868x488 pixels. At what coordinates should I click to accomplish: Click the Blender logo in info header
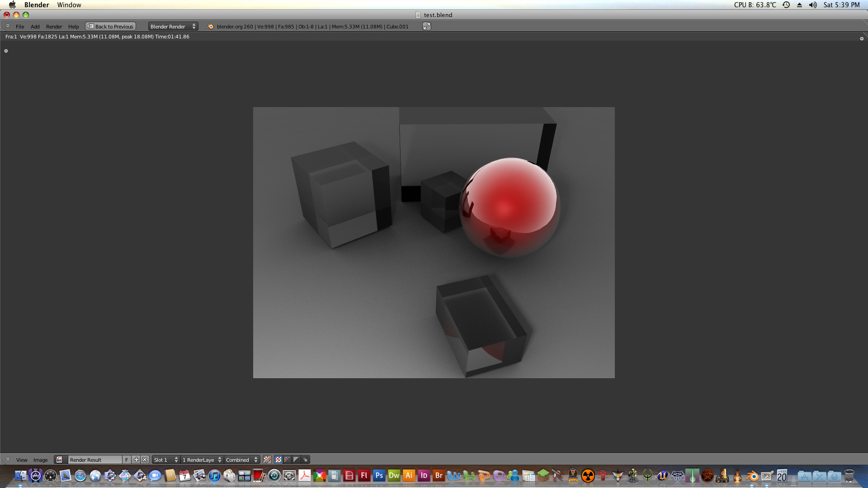click(x=210, y=26)
